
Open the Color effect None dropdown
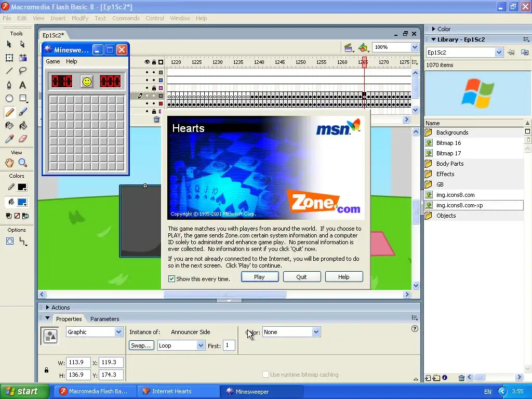(x=316, y=332)
